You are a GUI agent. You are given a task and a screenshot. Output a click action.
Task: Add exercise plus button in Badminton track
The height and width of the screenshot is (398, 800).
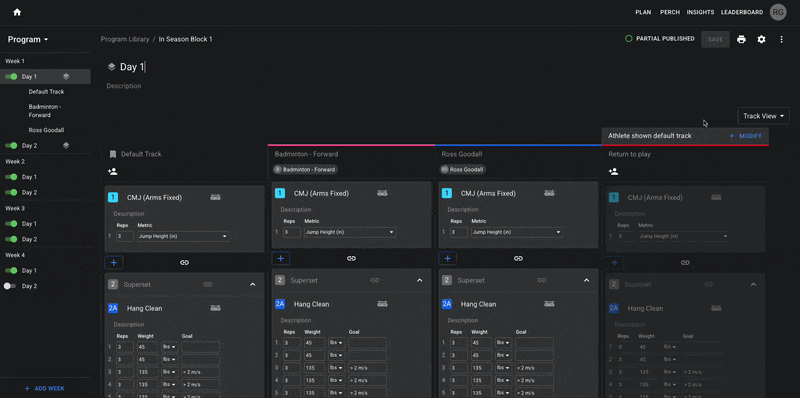[x=281, y=258]
